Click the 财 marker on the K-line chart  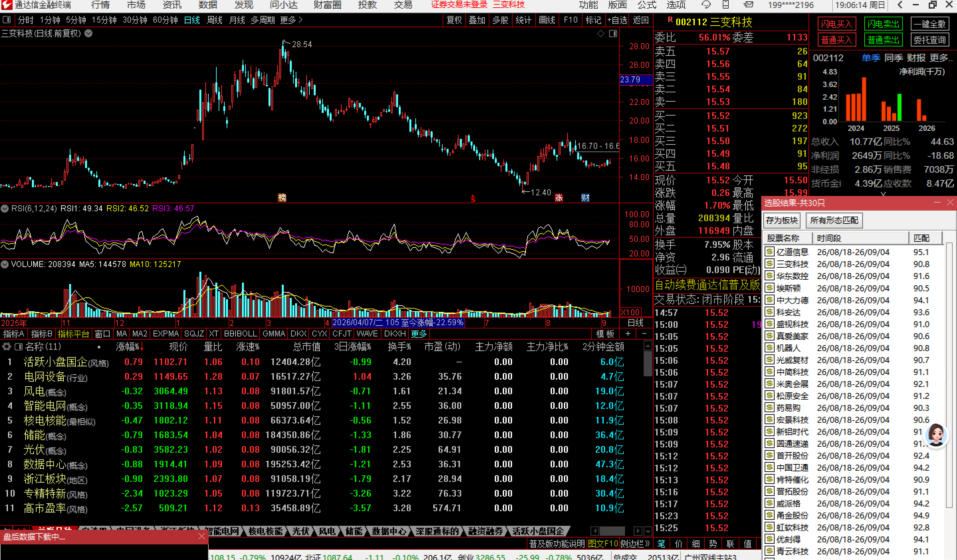(585, 197)
